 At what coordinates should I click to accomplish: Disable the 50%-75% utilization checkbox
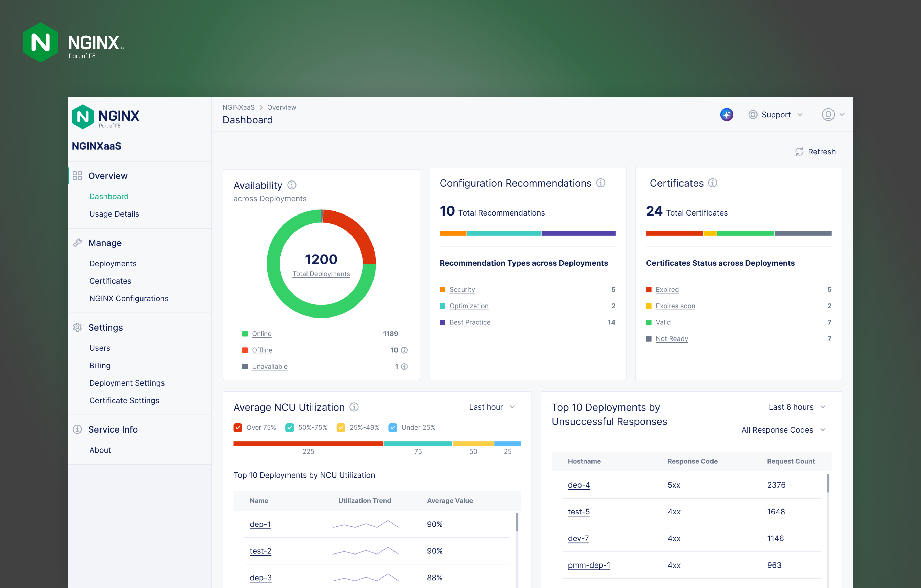pyautogui.click(x=290, y=427)
